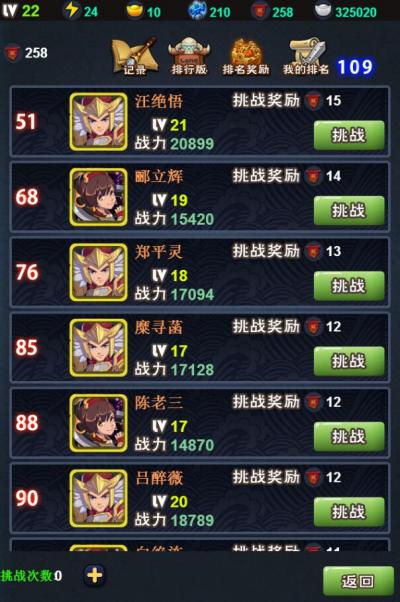400x602 pixels.
Task: Tap the yellow plus to add challenges
Action: (x=94, y=575)
